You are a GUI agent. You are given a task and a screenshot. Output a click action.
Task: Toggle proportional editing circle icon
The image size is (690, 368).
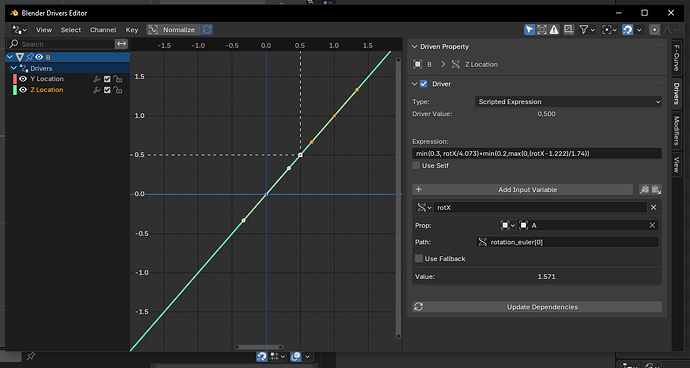click(655, 29)
